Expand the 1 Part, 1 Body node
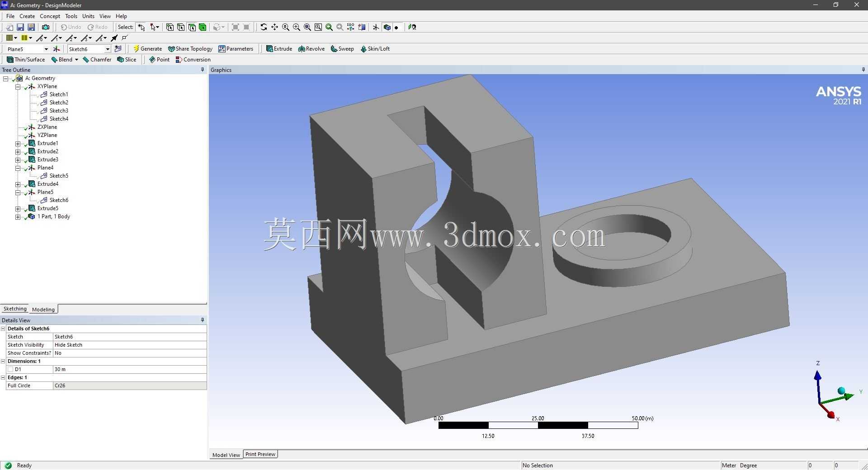This screenshot has height=470, width=868. click(18, 216)
